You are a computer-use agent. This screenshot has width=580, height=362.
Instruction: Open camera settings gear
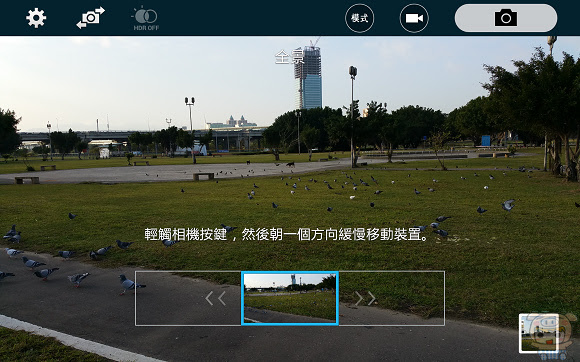pyautogui.click(x=36, y=18)
